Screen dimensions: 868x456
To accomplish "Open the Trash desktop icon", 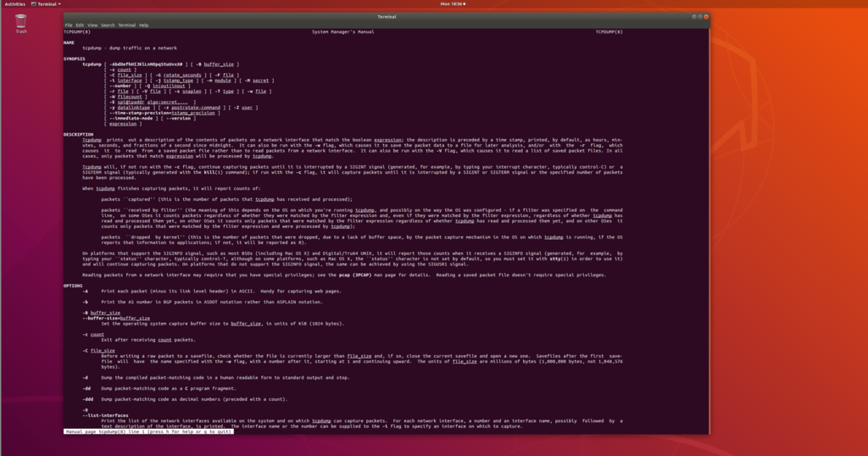I will pyautogui.click(x=20, y=22).
